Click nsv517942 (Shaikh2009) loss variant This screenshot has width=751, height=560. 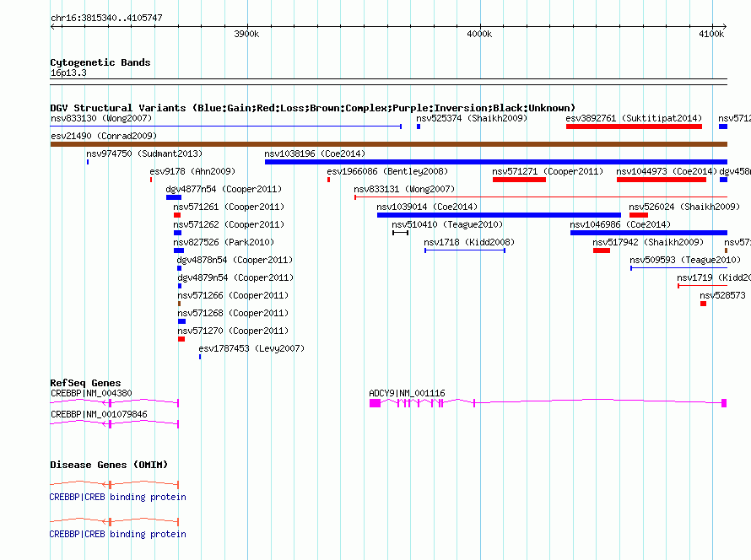click(x=602, y=250)
